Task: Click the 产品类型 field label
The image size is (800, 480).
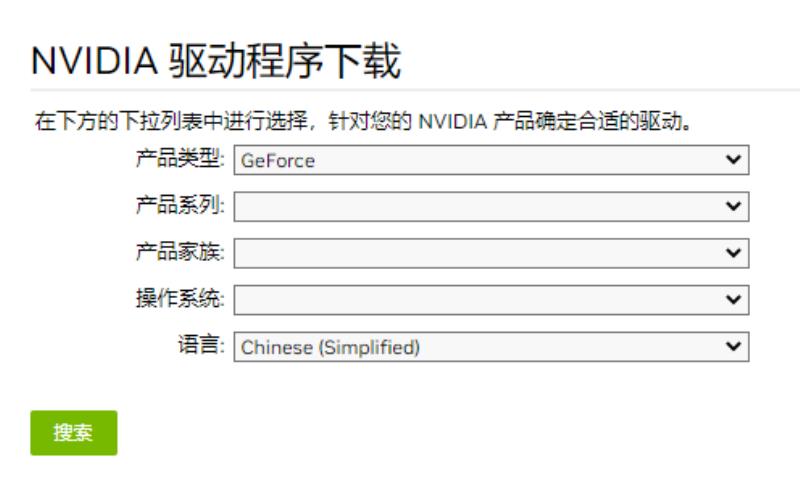Action: (180, 158)
